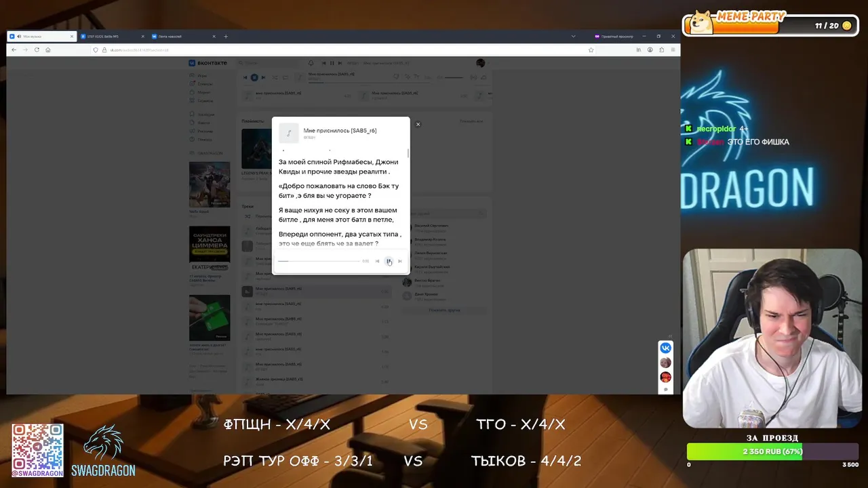Screen dimensions: 868x488
Task: Seek on the lyrics popup progress bar
Action: coord(319,261)
